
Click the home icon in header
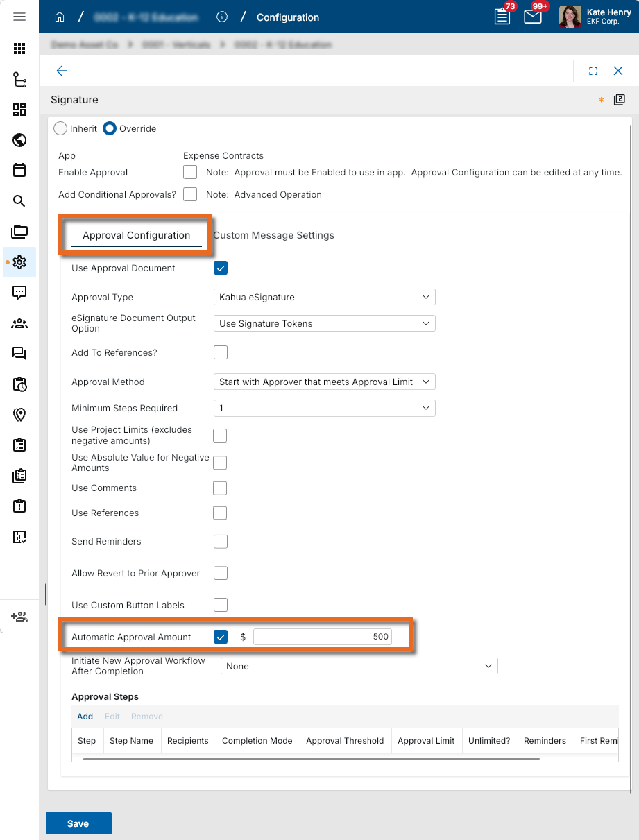[x=60, y=17]
